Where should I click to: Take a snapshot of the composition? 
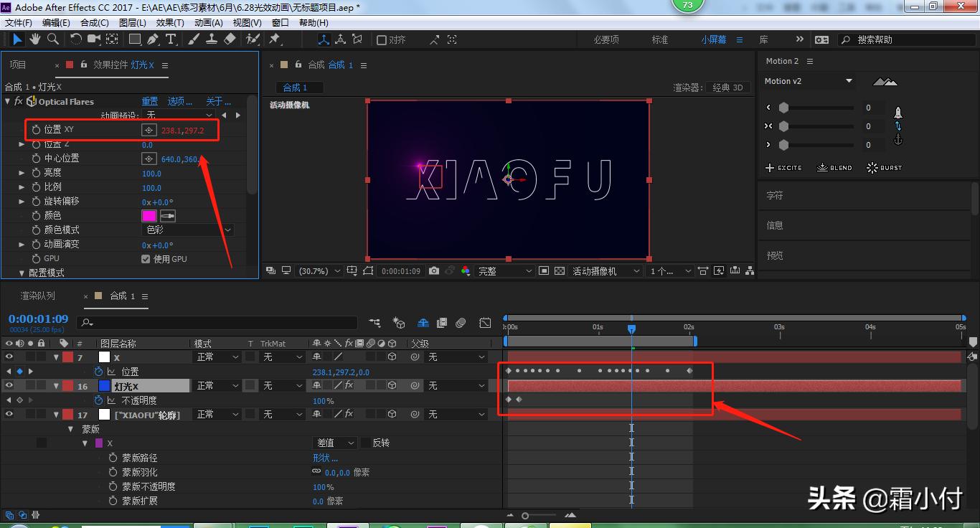pyautogui.click(x=434, y=270)
